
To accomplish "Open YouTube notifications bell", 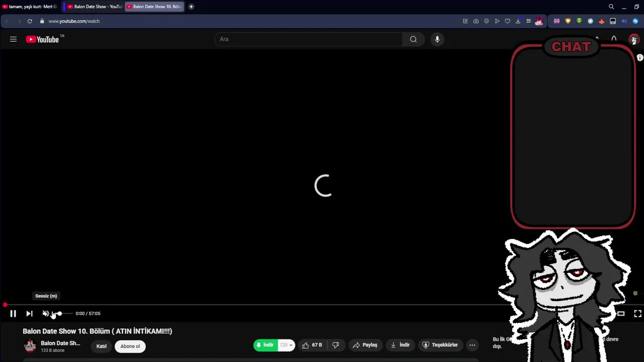I will tap(614, 39).
